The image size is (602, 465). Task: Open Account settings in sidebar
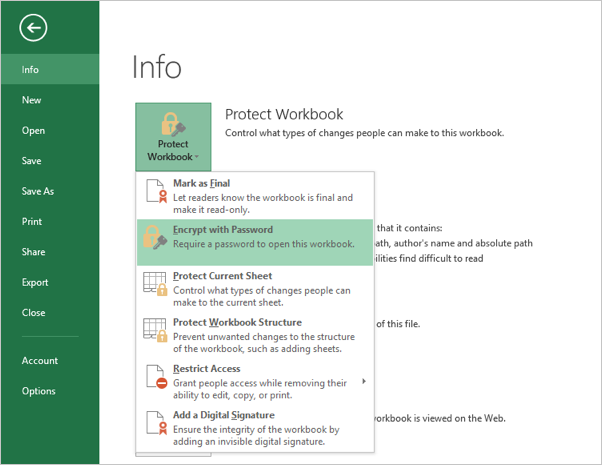(40, 360)
